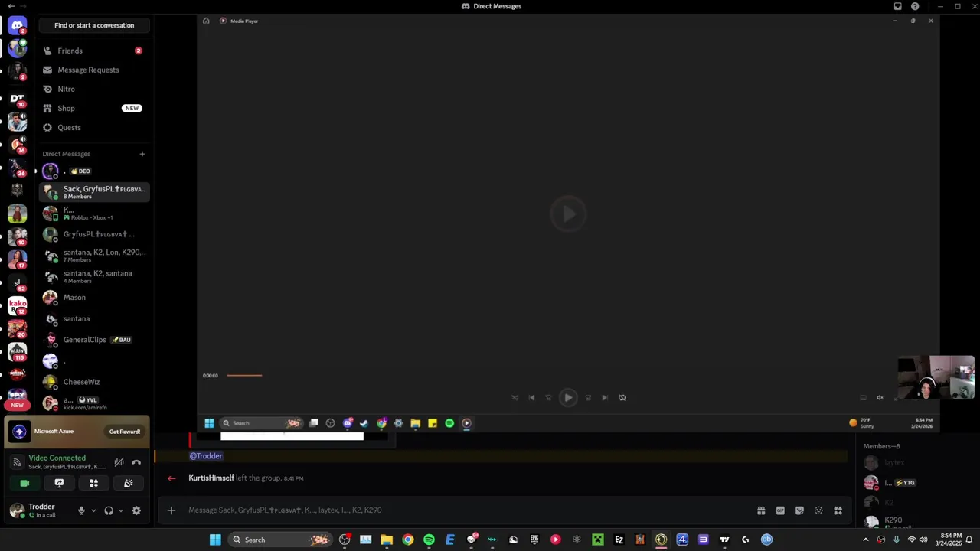Image resolution: width=980 pixels, height=551 pixels.
Task: Click next track in streamed Media Player
Action: point(605,397)
